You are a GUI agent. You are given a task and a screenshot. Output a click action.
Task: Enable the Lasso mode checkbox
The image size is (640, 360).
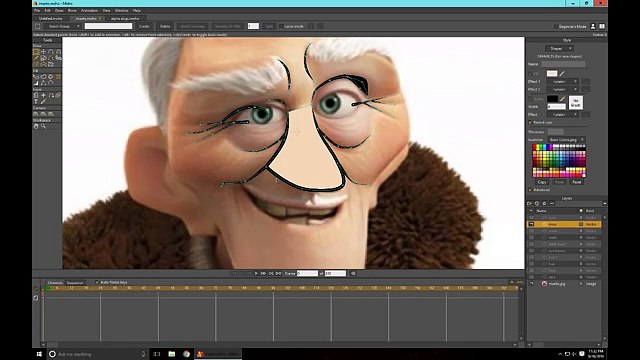click(x=281, y=26)
